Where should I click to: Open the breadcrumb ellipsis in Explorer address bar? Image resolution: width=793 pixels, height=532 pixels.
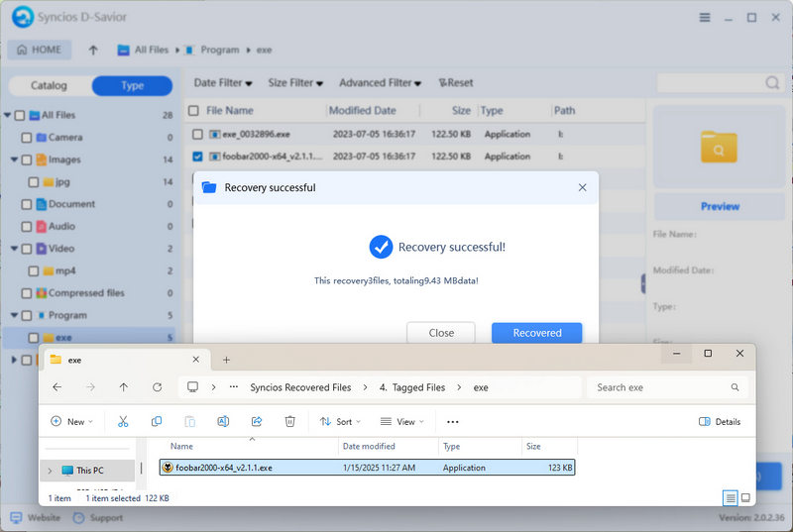[234, 387]
